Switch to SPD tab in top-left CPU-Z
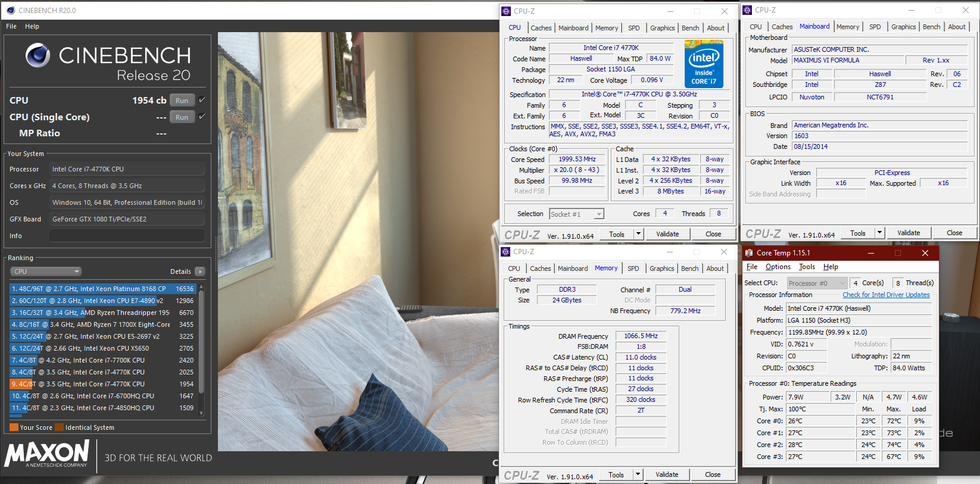This screenshot has width=980, height=484. (634, 28)
